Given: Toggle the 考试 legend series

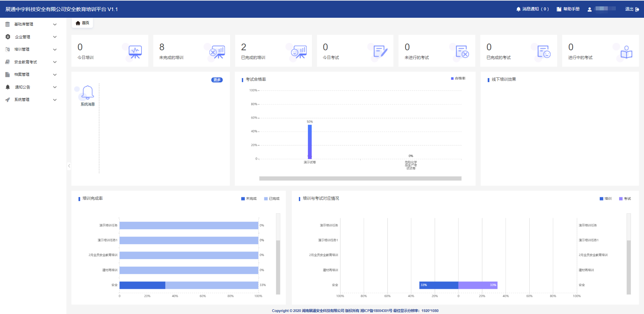Looking at the screenshot, I should (625, 199).
